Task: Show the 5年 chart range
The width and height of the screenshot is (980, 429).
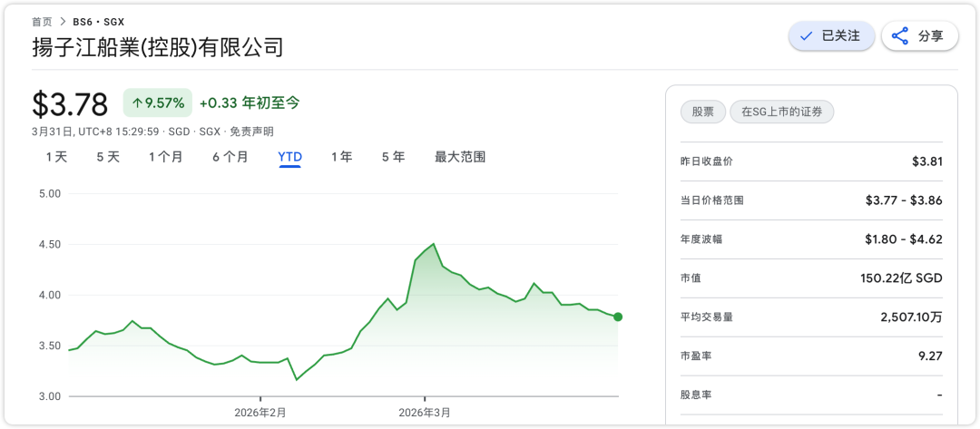Action: coord(393,157)
